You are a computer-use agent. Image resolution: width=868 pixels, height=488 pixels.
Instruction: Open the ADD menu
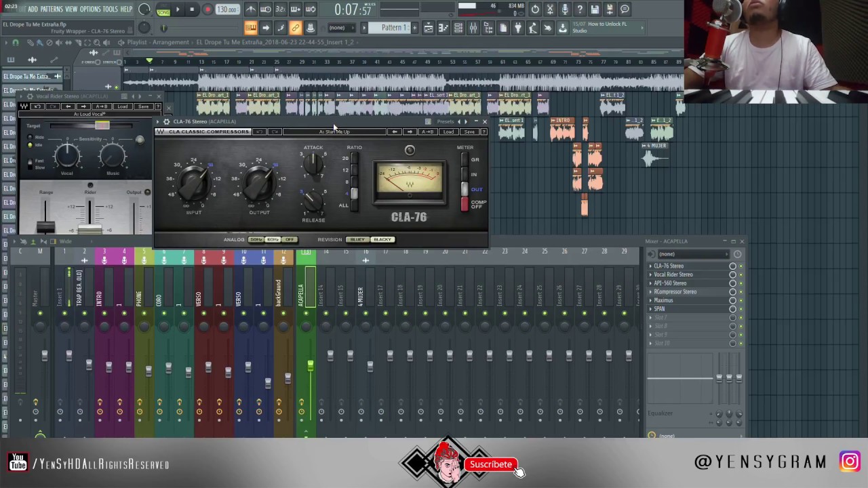33,9
